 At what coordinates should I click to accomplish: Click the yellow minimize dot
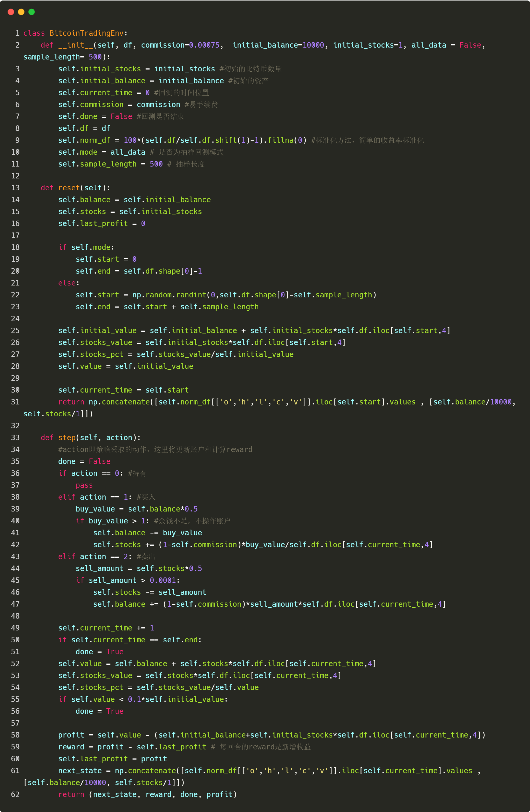coord(21,12)
